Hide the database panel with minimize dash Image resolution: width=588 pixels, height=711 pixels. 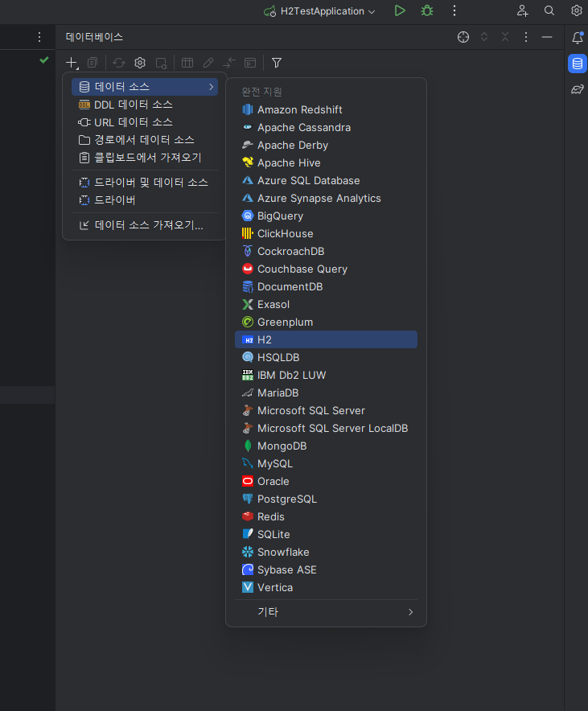[x=547, y=37]
